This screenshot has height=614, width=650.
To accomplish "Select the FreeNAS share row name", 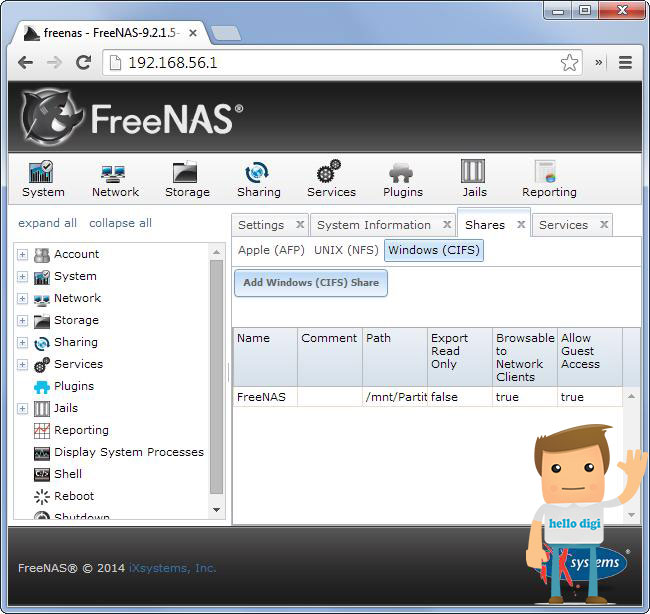I will click(262, 397).
